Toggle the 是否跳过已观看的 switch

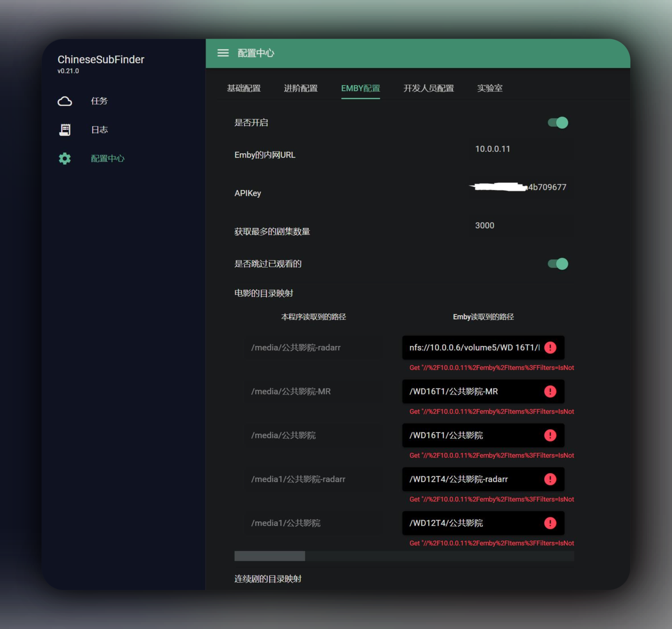pos(558,264)
